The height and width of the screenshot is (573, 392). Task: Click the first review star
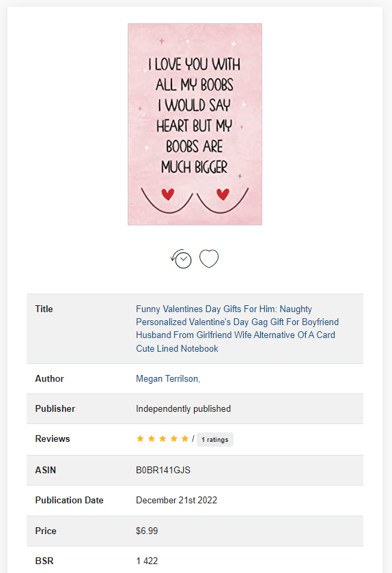[x=140, y=438]
